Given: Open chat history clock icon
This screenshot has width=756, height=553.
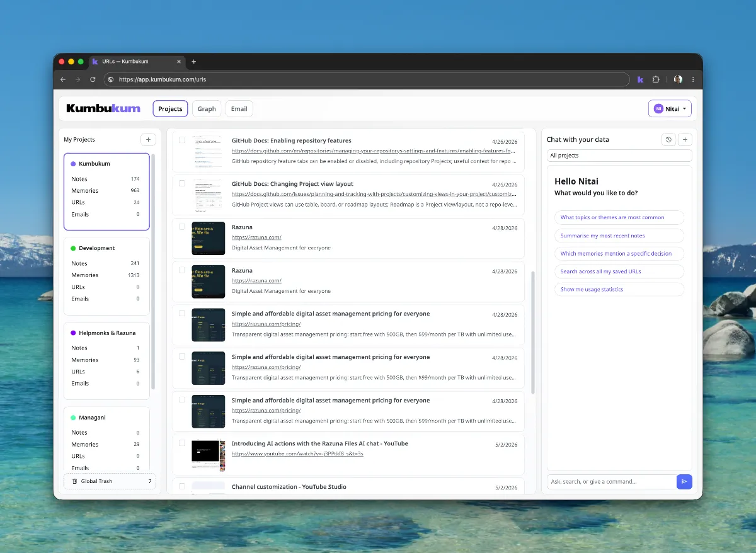Looking at the screenshot, I should point(669,140).
